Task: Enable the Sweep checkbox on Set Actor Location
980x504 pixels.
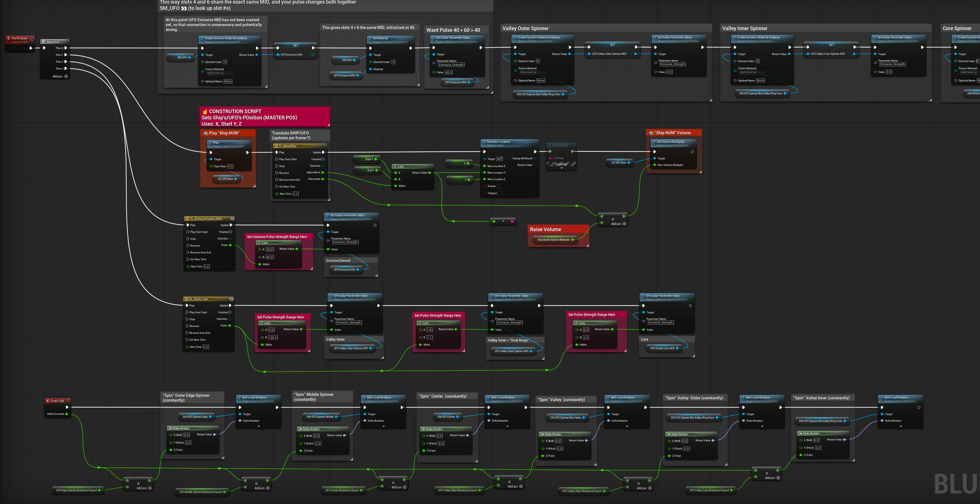Action: 499,186
